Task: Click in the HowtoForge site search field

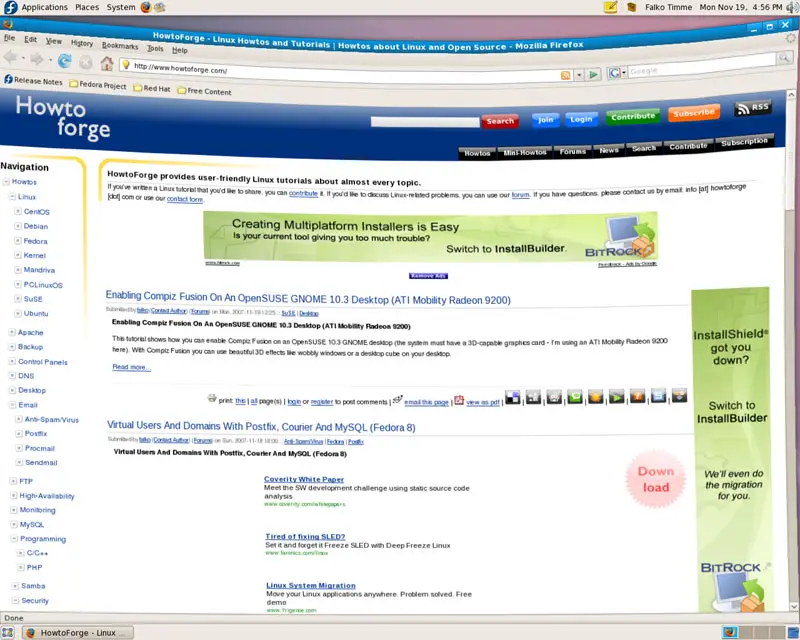Action: pyautogui.click(x=425, y=122)
